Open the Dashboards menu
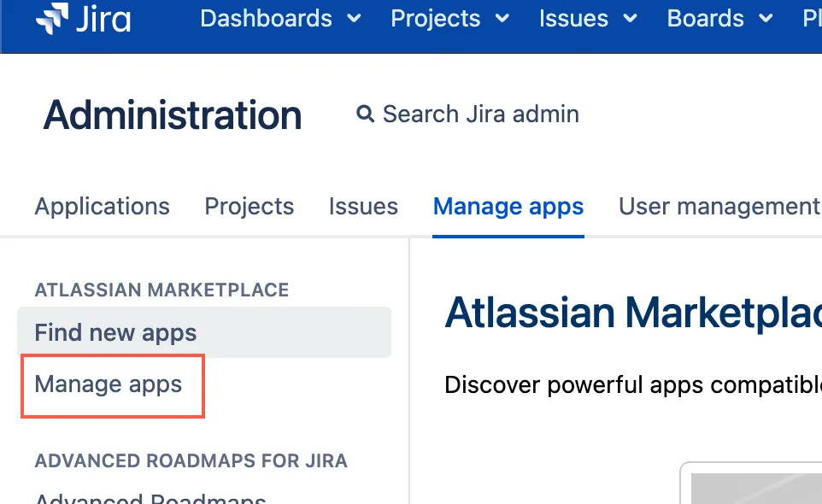This screenshot has height=504, width=822. pos(266,18)
